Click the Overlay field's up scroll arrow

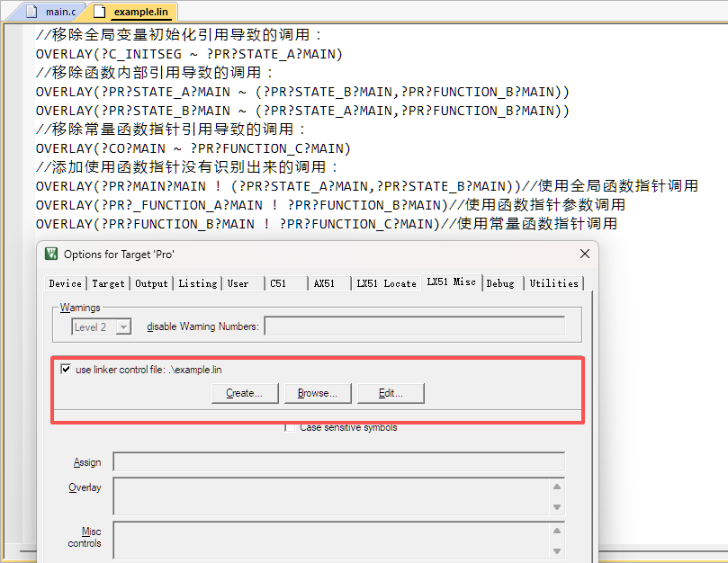pos(557,487)
